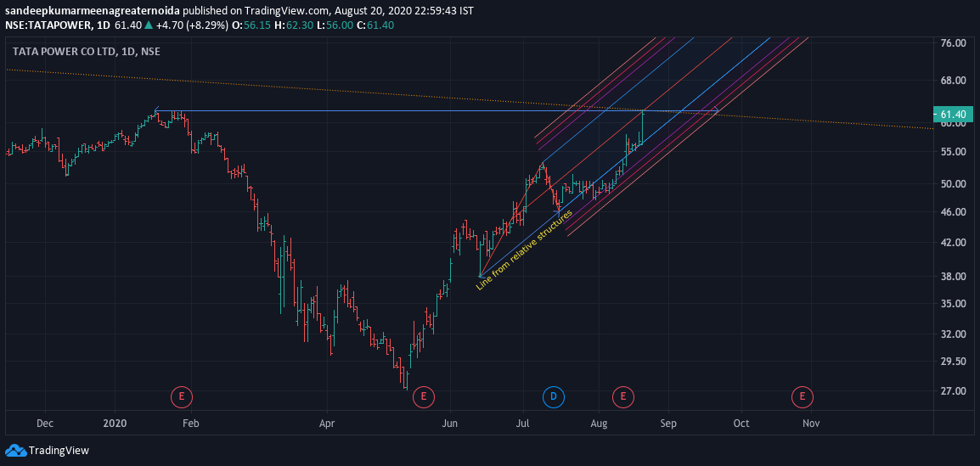Click the earnings marker near February
This screenshot has width=980, height=466.
[181, 396]
